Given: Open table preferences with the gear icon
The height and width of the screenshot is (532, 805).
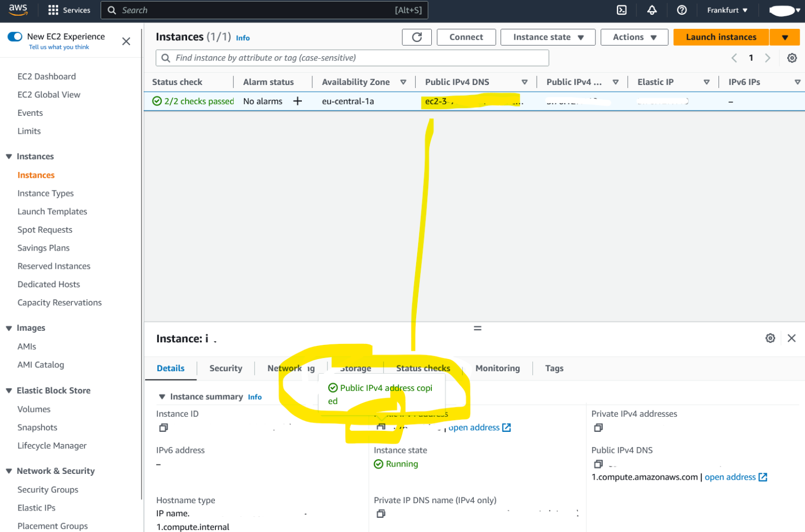Looking at the screenshot, I should pyautogui.click(x=792, y=58).
